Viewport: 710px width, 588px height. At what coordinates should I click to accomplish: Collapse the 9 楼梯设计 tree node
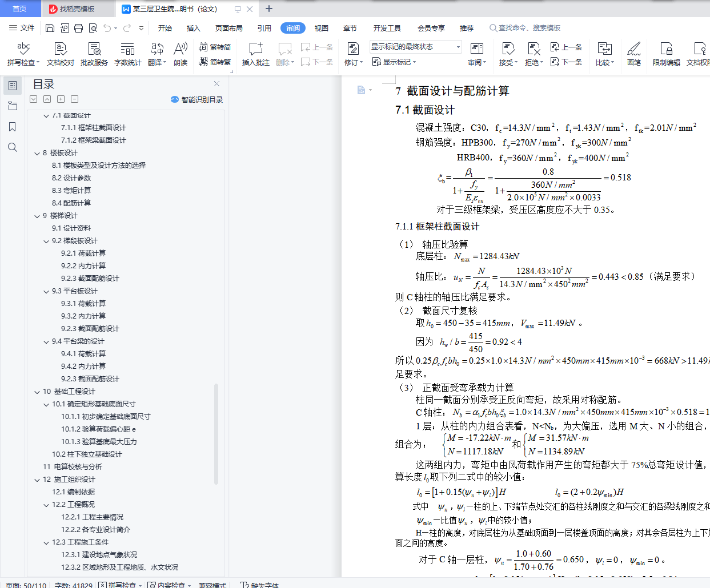37,216
